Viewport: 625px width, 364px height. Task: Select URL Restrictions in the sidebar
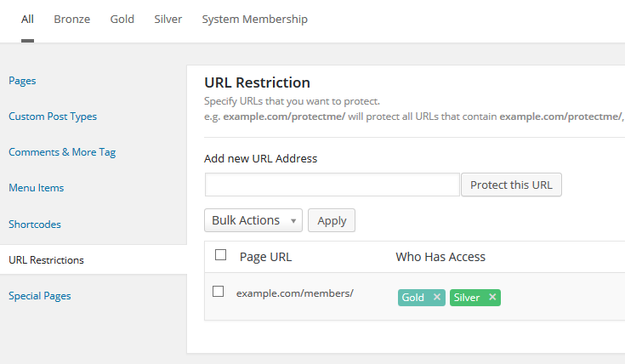[x=46, y=260]
